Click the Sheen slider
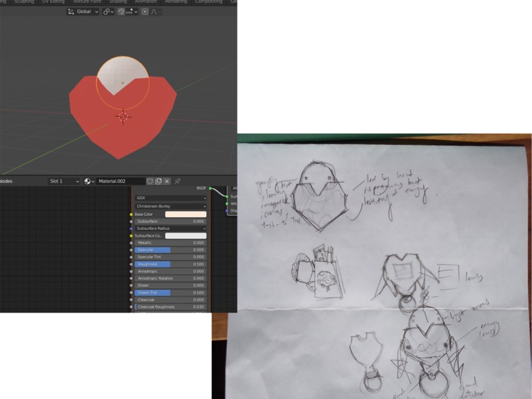The height and width of the screenshot is (399, 532). click(171, 285)
